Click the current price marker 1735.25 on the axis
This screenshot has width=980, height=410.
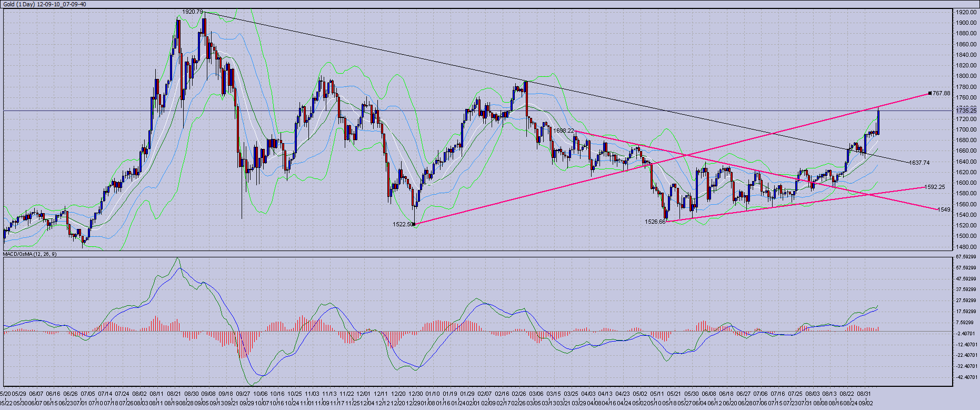click(966, 111)
